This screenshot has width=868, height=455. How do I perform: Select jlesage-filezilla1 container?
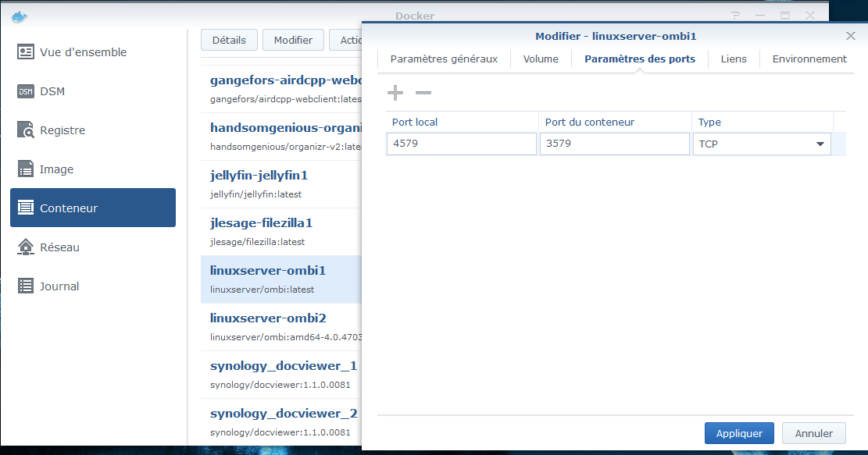(281, 232)
